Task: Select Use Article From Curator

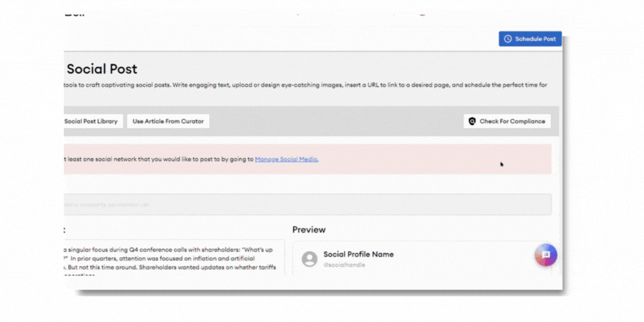Action: (x=168, y=121)
